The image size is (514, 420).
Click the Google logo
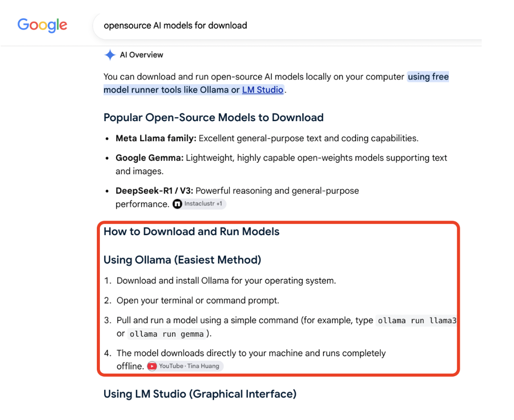(x=42, y=25)
